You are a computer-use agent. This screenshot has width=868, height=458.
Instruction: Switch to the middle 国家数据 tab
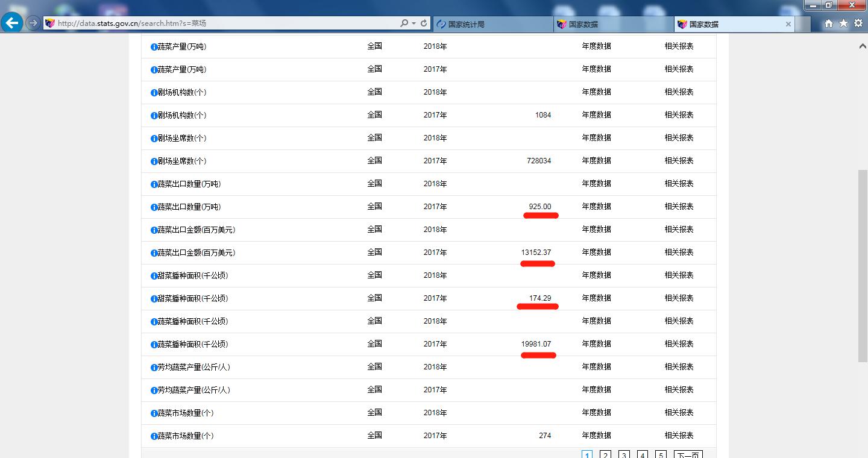[x=612, y=24]
